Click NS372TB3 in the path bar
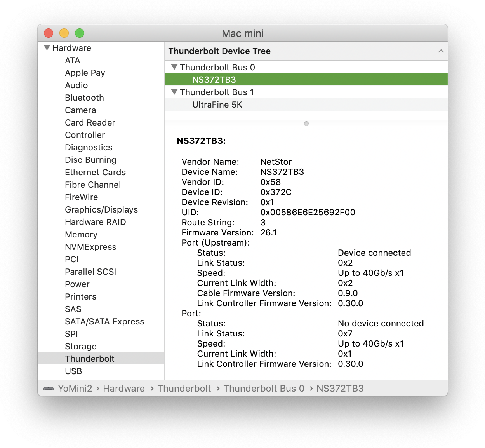This screenshot has height=448, width=485. point(340,388)
